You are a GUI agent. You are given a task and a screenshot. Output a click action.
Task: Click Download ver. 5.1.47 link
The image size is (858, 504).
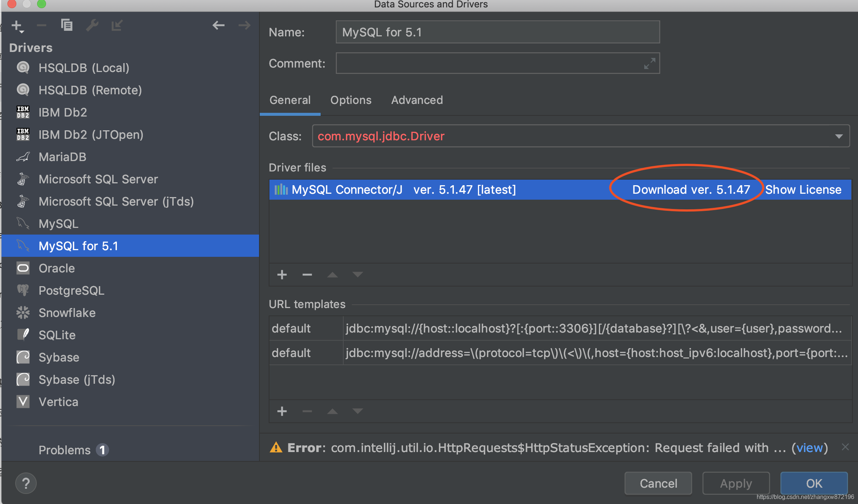coord(691,190)
